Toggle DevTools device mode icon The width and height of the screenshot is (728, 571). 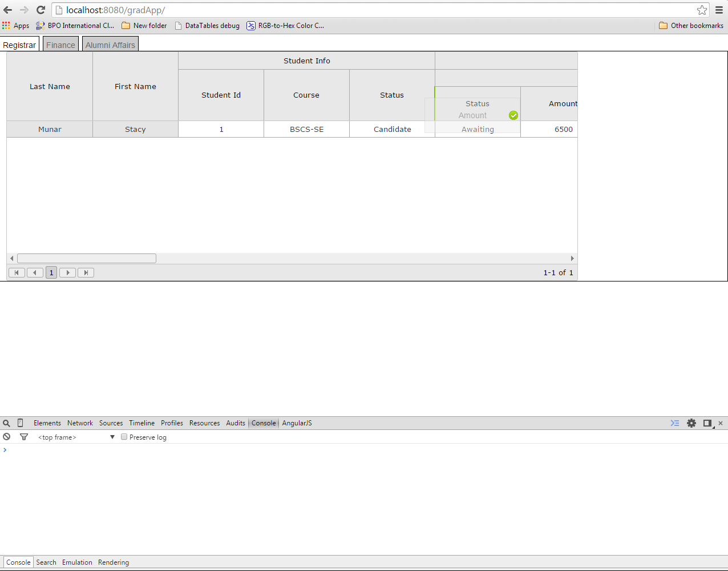click(x=20, y=423)
